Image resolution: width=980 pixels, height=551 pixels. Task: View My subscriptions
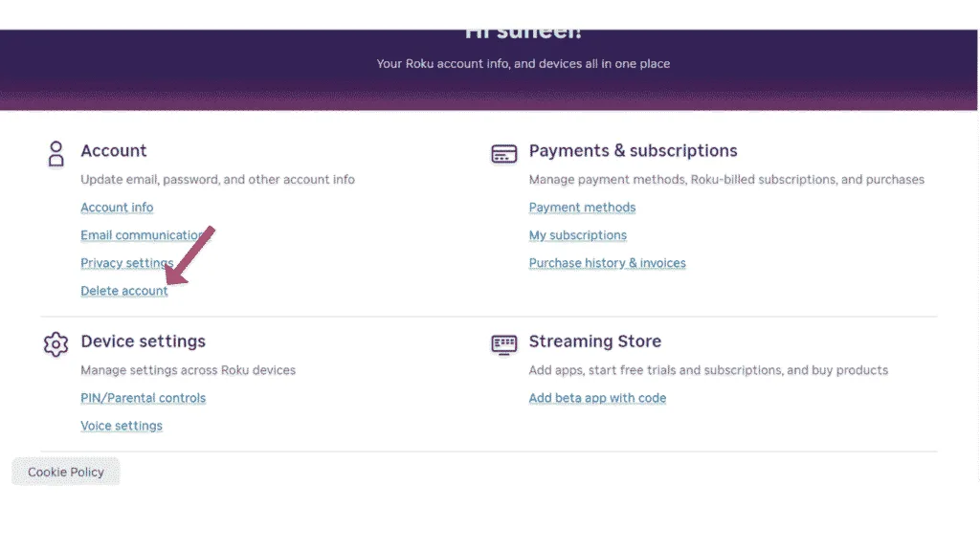[577, 235]
